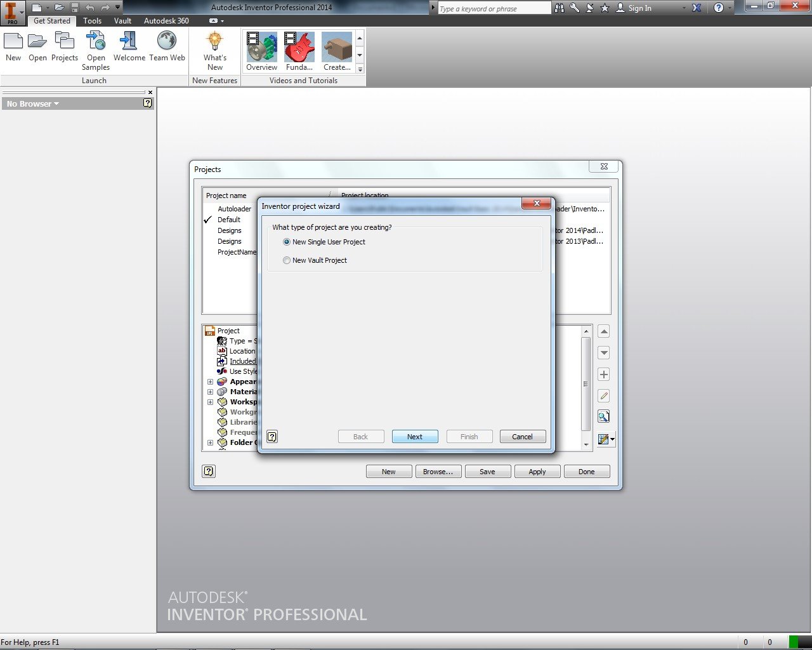Click Browse... in Projects dialog

pos(438,472)
